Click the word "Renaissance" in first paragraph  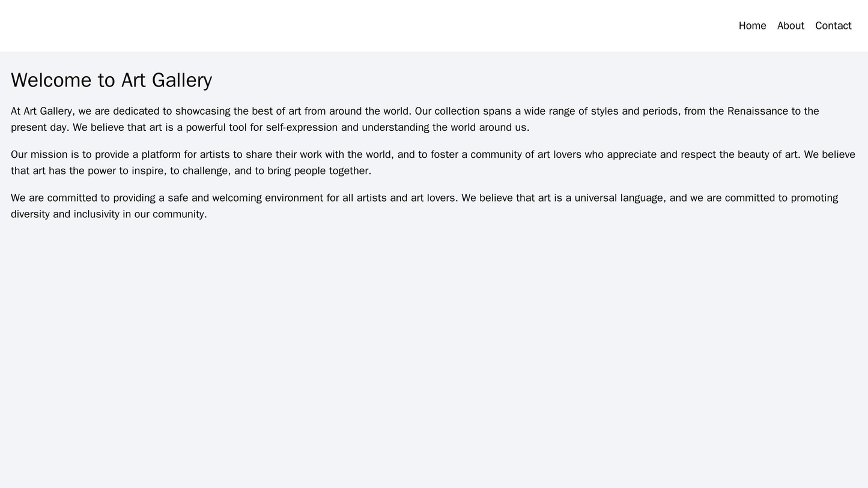point(758,111)
